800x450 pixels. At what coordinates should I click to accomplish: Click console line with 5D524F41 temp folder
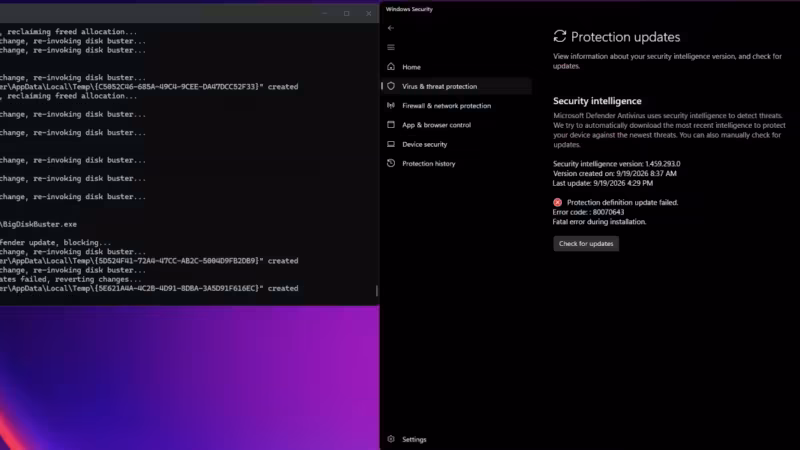pyautogui.click(x=149, y=261)
